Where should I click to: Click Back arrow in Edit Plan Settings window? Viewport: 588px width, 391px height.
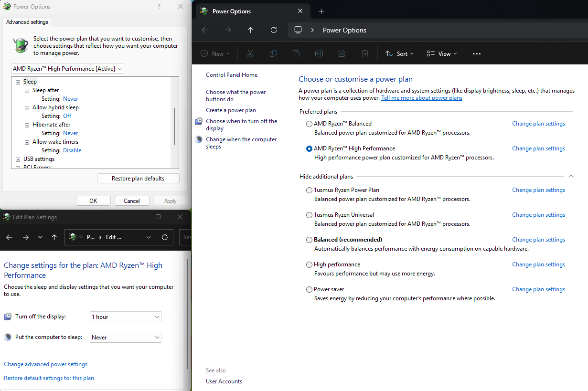pos(9,237)
